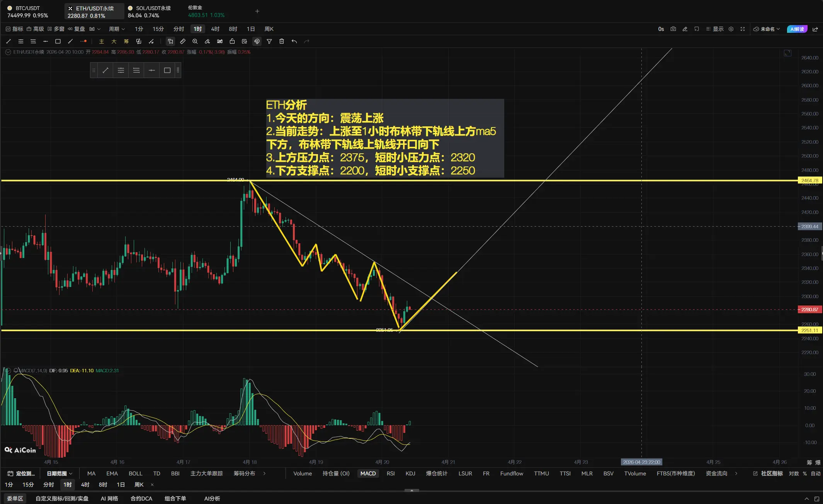Toggle fullscreen chart mode icon
The height and width of the screenshot is (504, 823).
click(743, 29)
